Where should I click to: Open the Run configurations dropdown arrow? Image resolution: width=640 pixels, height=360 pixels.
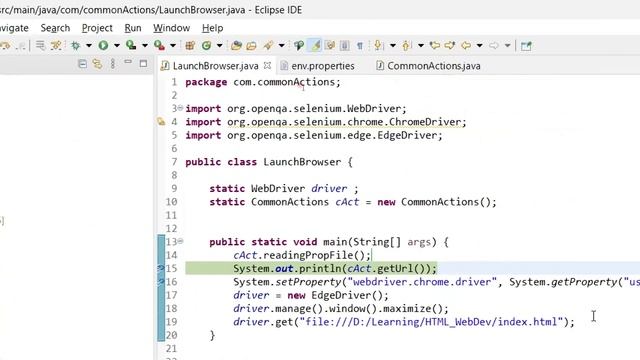coord(117,45)
